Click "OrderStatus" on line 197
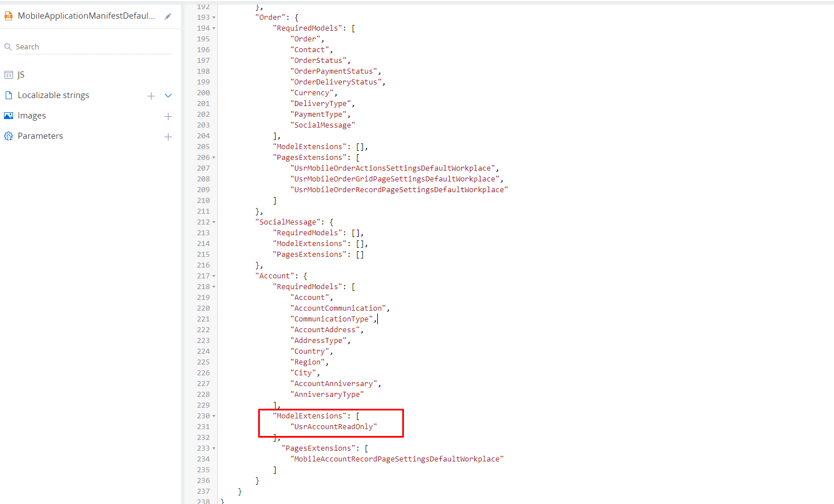Screen dimensions: 834x504 pyautogui.click(x=319, y=61)
